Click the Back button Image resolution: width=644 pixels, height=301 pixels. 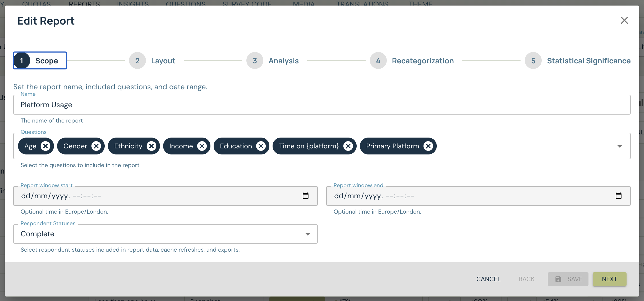click(526, 279)
